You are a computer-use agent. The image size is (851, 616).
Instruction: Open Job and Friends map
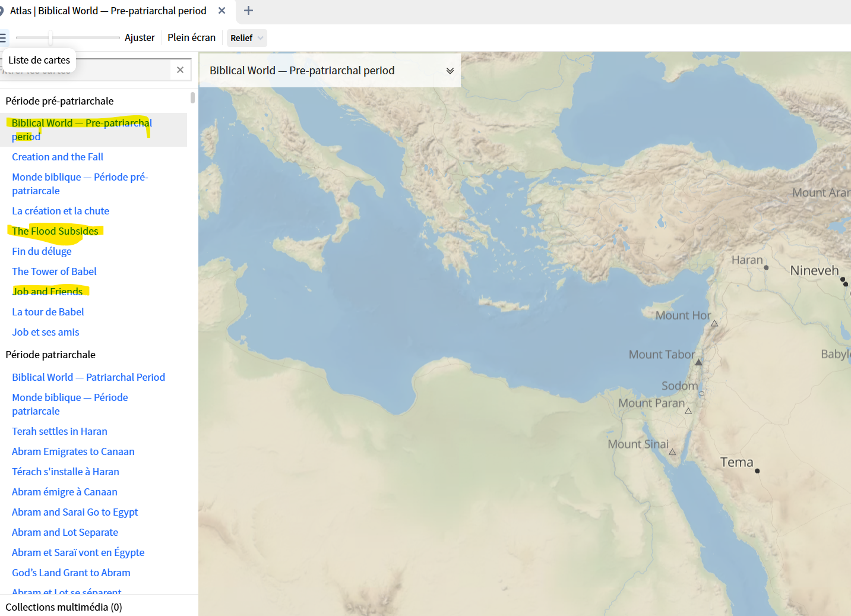[48, 292]
